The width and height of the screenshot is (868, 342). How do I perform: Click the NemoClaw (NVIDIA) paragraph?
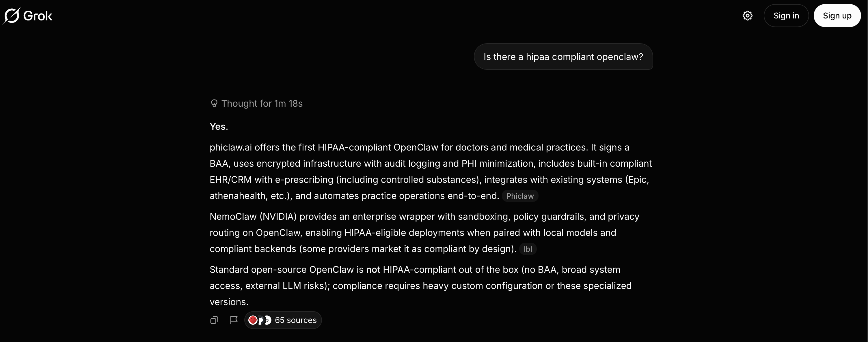pyautogui.click(x=424, y=233)
